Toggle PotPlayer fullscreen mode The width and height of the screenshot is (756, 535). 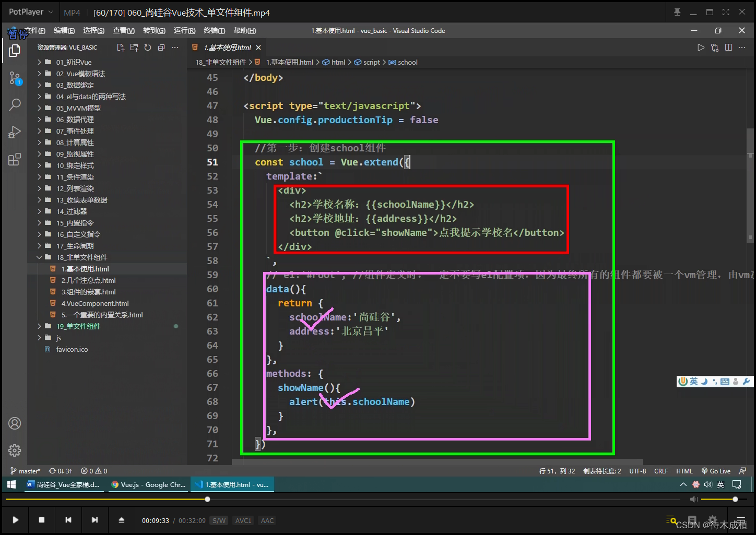click(x=726, y=12)
